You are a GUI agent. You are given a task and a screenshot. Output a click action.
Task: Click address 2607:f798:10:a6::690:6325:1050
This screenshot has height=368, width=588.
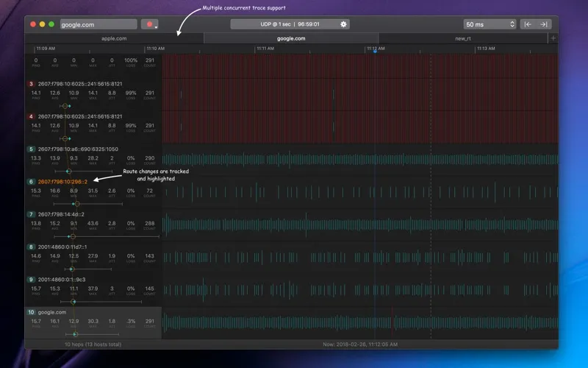pyautogui.click(x=78, y=149)
